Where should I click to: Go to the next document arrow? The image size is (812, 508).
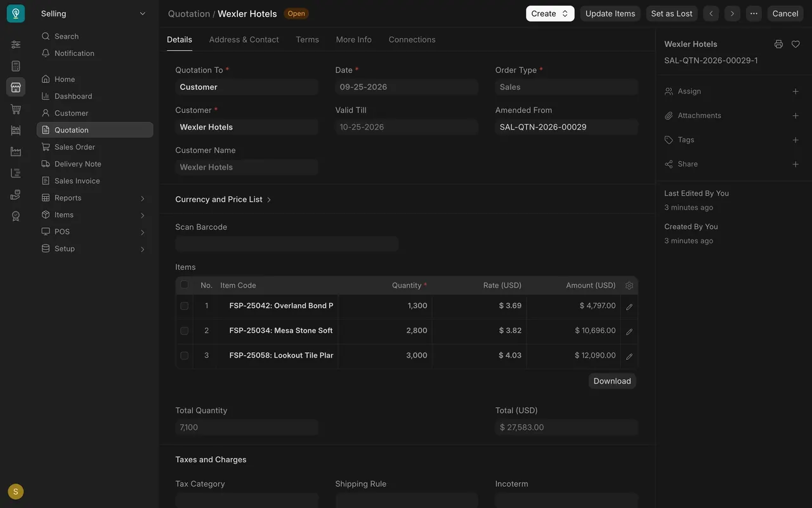point(733,13)
